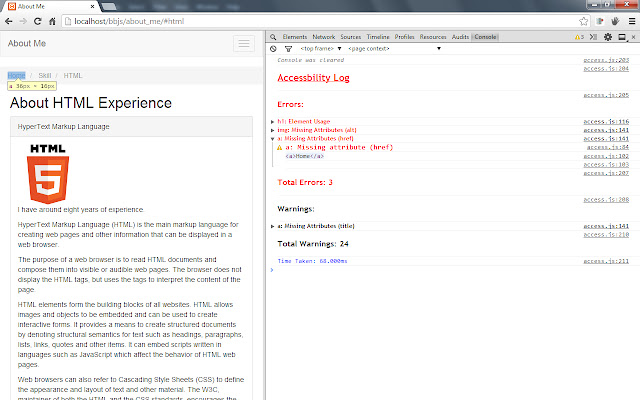This screenshot has height=400, width=640.
Task: Open access.js:211 source link
Action: [606, 261]
